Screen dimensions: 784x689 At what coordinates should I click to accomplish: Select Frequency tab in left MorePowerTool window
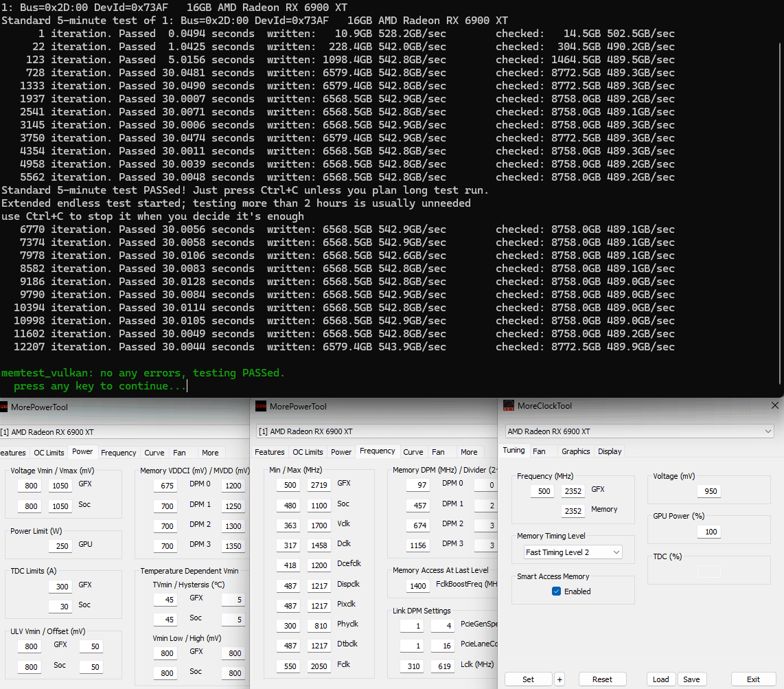(x=119, y=453)
